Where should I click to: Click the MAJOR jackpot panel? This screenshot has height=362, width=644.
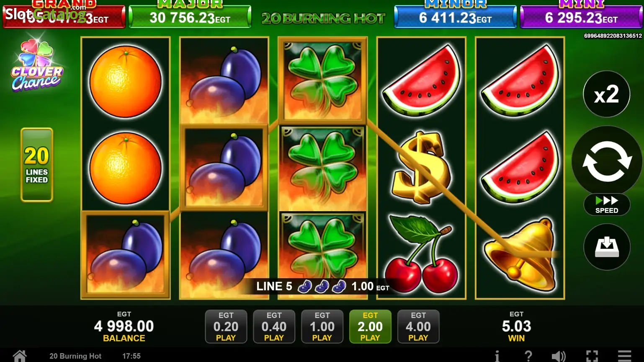pyautogui.click(x=190, y=16)
